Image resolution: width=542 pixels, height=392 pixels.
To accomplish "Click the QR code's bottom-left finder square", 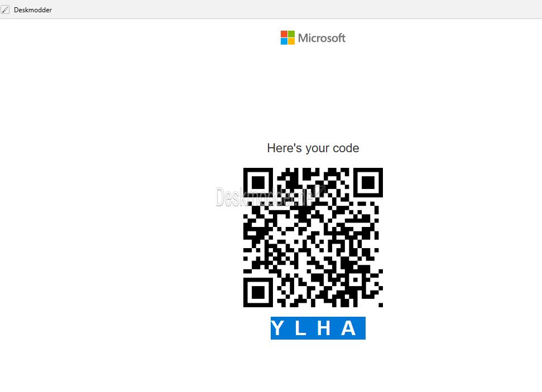I will [x=258, y=293].
